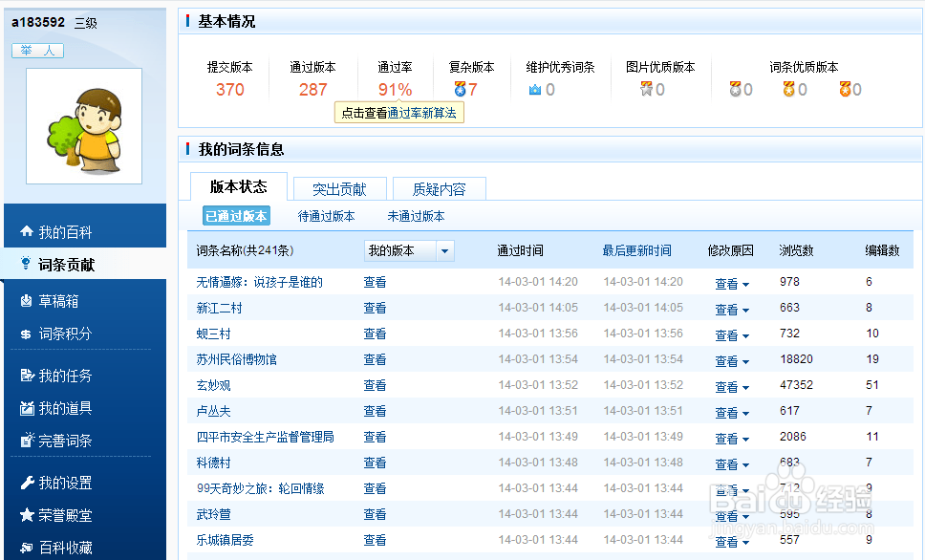Click 我的版本 查看 for 蚬三村
The image size is (925, 560).
tap(375, 334)
